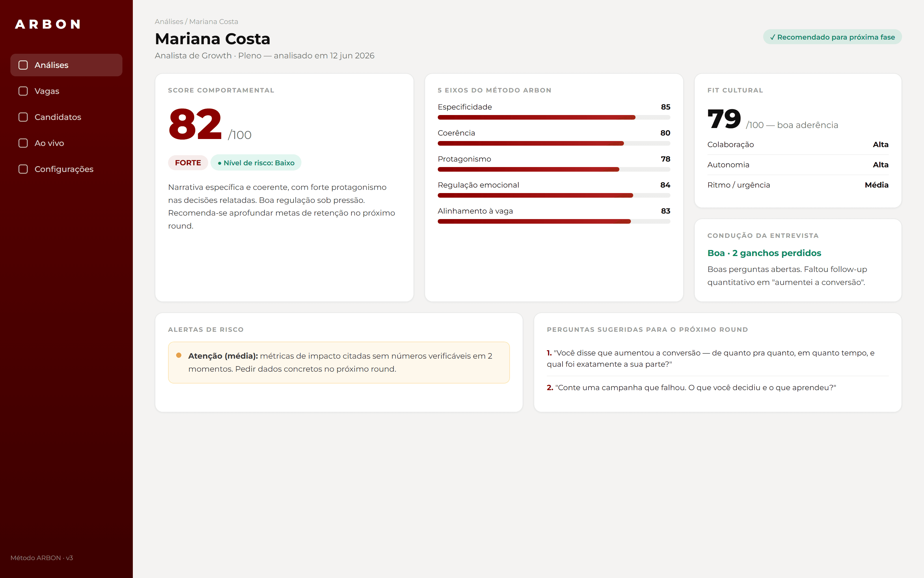Click the Mariana Costa page title
Image resolution: width=924 pixels, height=578 pixels.
click(212, 39)
